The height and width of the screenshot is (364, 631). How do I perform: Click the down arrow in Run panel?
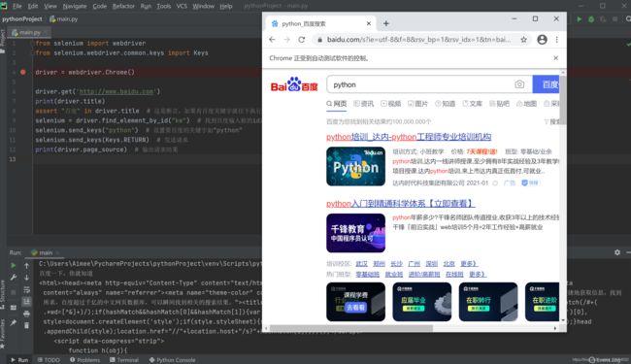(x=26, y=278)
